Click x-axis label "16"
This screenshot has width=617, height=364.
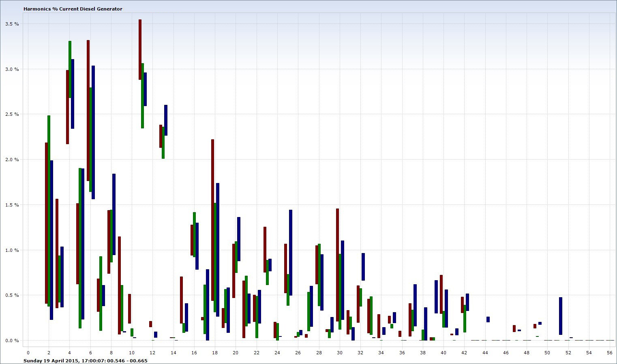click(x=194, y=353)
